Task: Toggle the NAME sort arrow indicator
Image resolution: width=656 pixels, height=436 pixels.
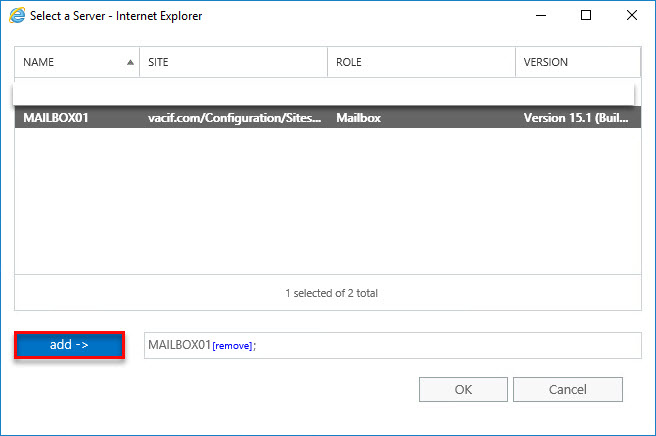Action: click(x=131, y=62)
